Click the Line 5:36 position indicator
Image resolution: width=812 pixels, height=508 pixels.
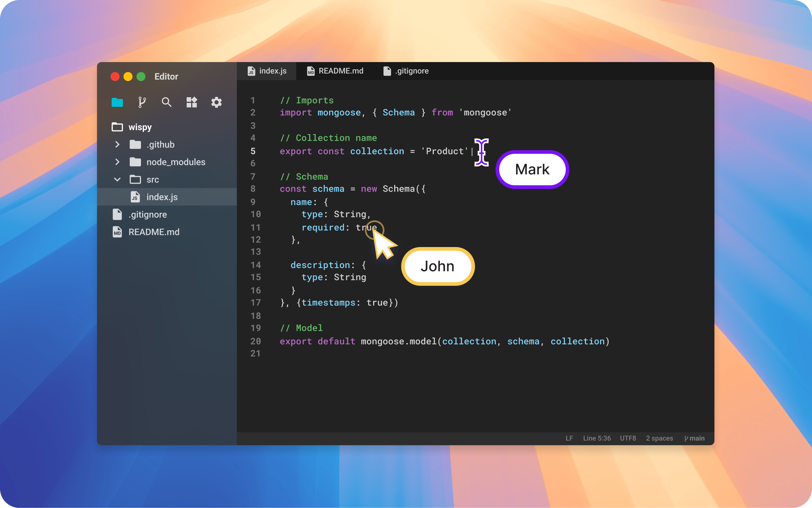coord(597,438)
